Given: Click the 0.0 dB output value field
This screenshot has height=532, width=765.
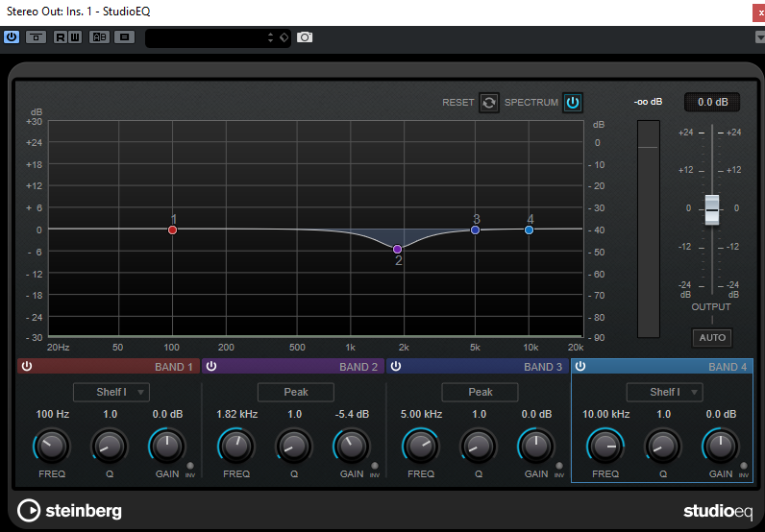Looking at the screenshot, I should pos(712,102).
